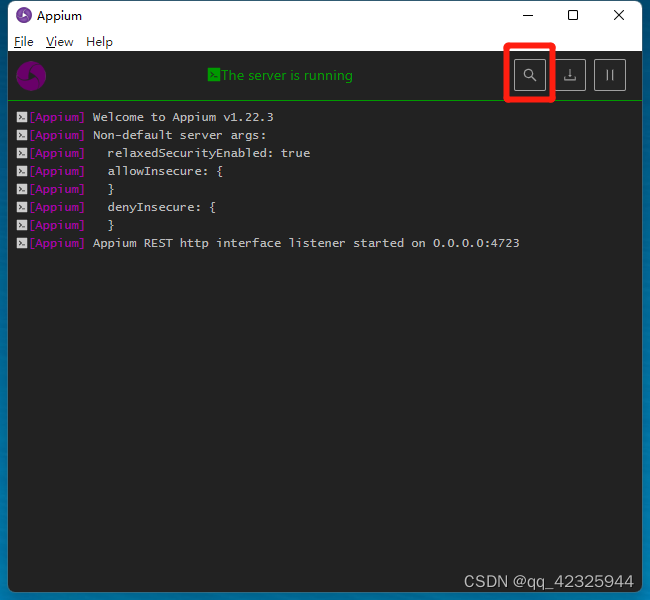Click the green terminal icon beside the server status

[213, 75]
